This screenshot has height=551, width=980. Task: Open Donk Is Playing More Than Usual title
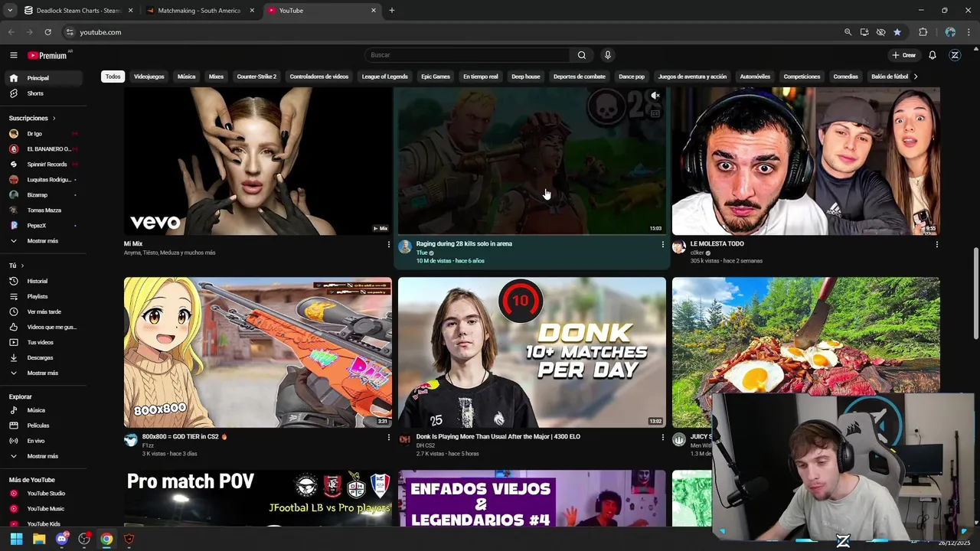498,436
